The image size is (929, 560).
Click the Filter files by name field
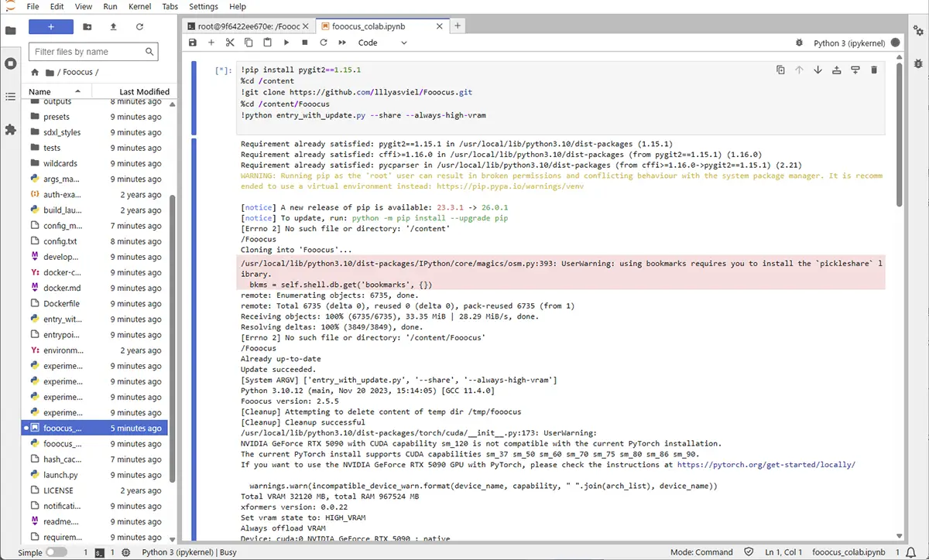click(x=87, y=52)
